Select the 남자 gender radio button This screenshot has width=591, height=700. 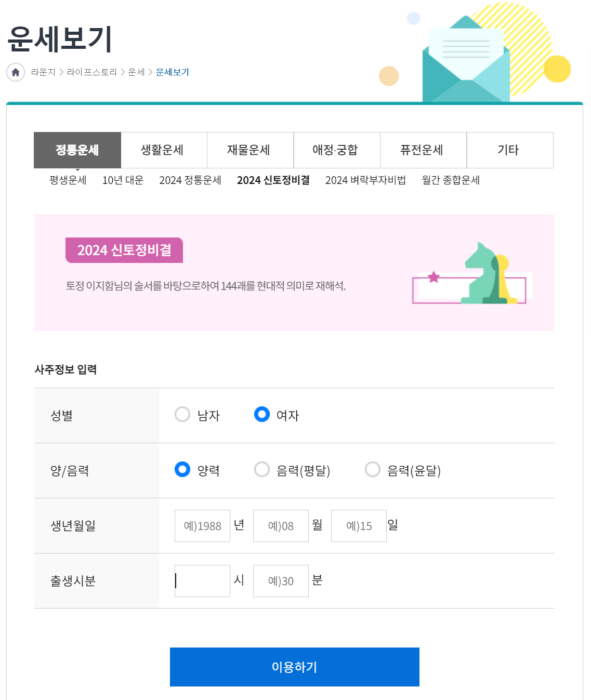182,415
